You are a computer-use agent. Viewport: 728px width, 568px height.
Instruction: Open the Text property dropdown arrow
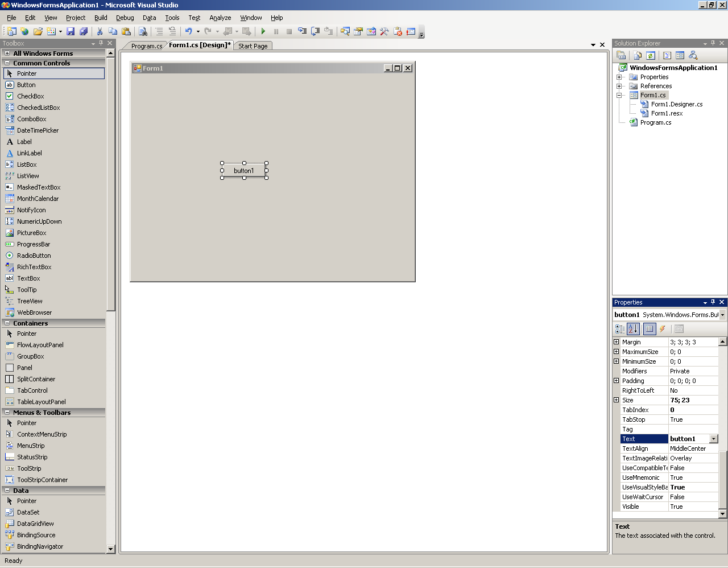coord(714,439)
